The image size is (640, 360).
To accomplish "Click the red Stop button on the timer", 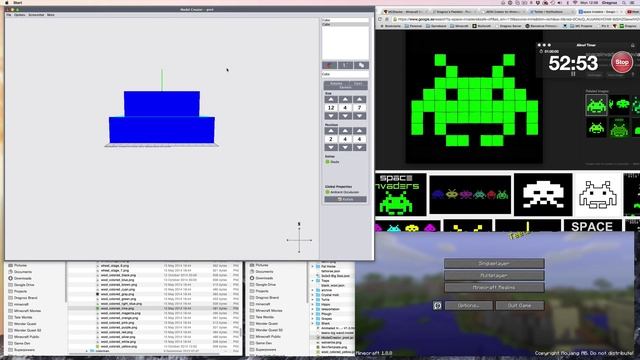I will coord(622,62).
